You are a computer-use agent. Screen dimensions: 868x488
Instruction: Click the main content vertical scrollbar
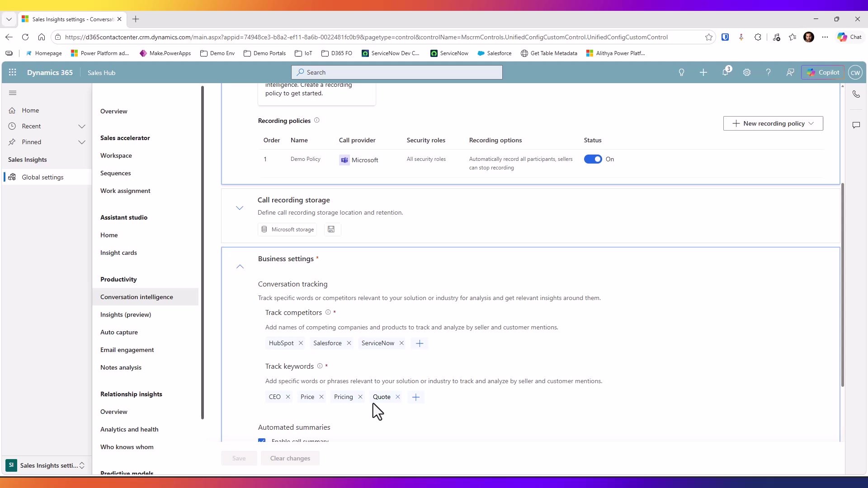pyautogui.click(x=843, y=285)
